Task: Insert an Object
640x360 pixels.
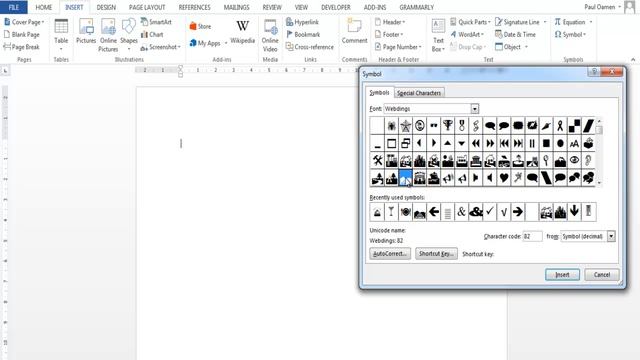Action: pyautogui.click(x=511, y=47)
